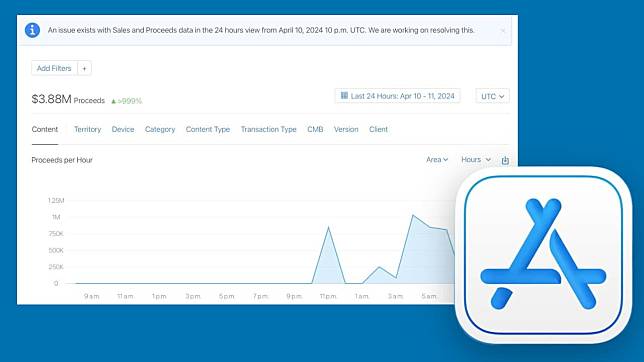Select the Category tab
The image size is (644, 362).
click(x=160, y=129)
